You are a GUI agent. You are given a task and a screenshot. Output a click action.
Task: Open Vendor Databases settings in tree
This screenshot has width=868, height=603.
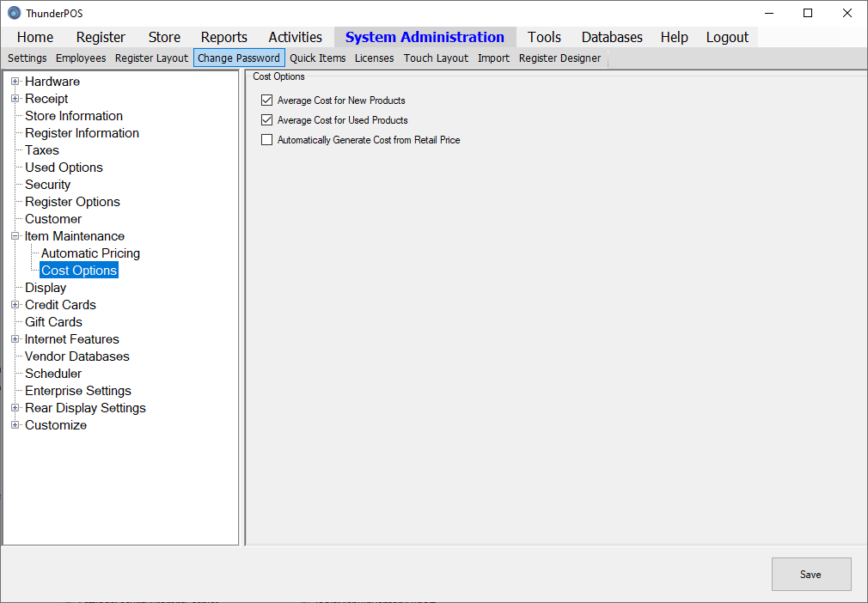click(77, 356)
